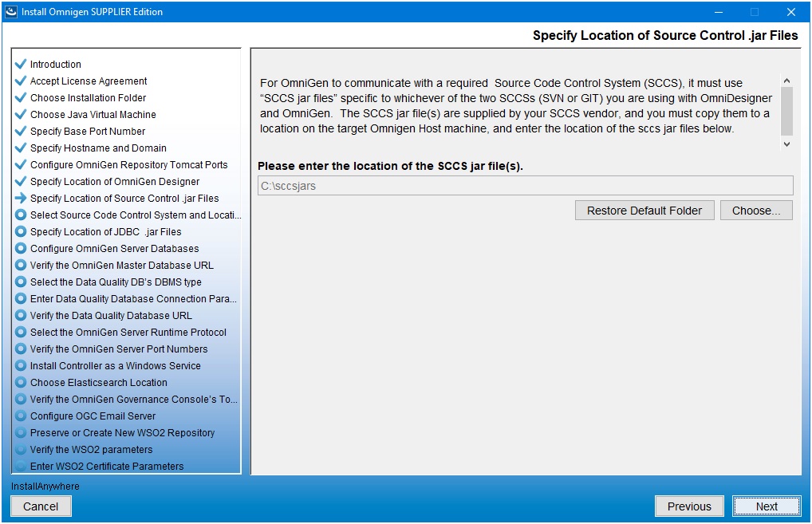Screen dimensions: 812x524
Task: Click circle icon beside Verify the WSO2 parameters
Action: pos(21,449)
